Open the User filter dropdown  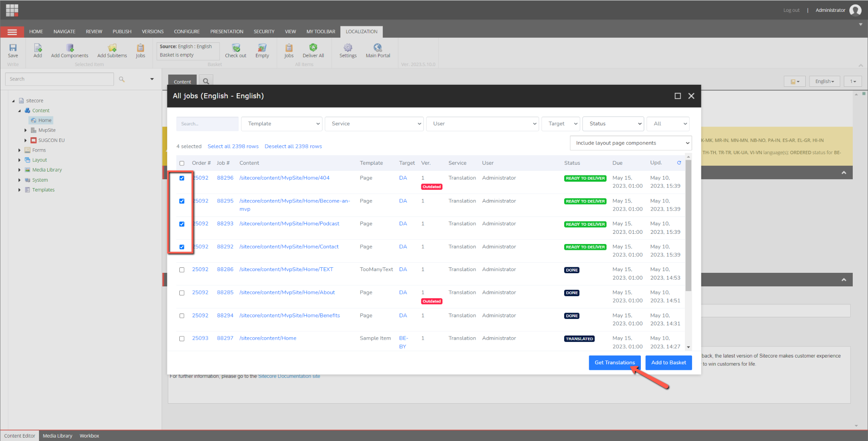(482, 124)
